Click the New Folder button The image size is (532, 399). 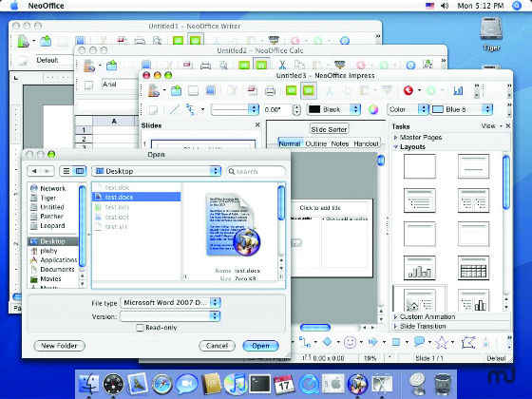(59, 346)
